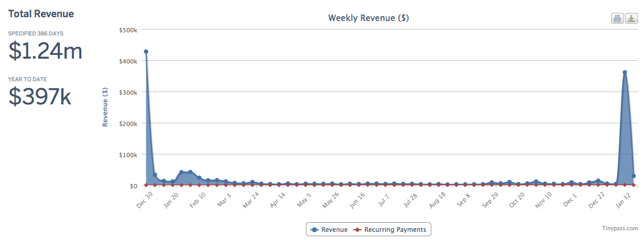
Task: Click the download chart icon
Action: (631, 19)
